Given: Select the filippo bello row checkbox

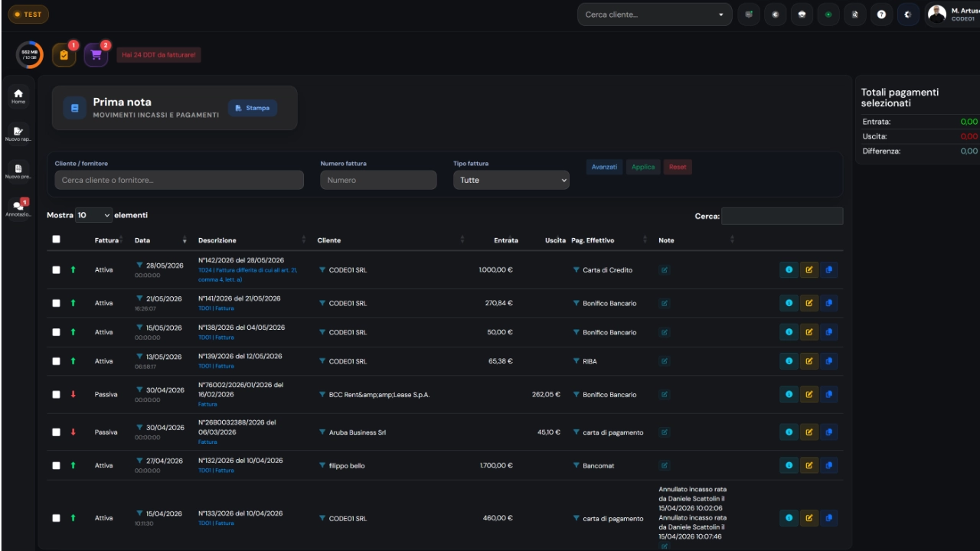Looking at the screenshot, I should [x=56, y=465].
